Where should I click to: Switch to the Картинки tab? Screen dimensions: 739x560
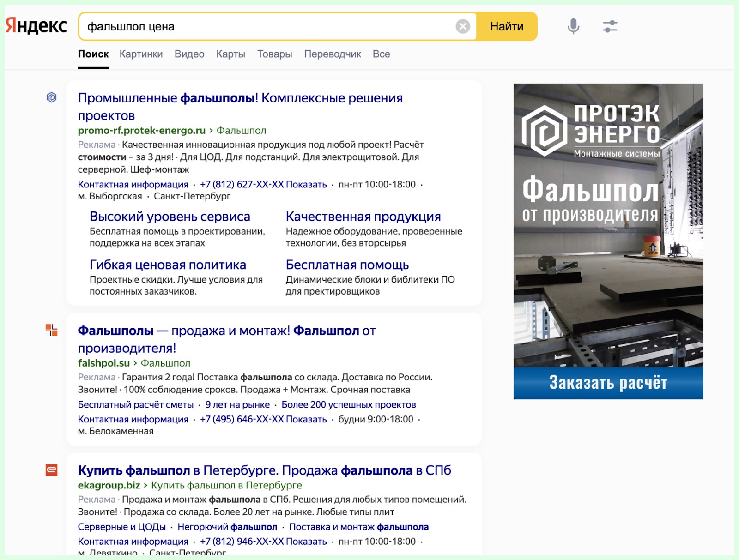(x=141, y=54)
